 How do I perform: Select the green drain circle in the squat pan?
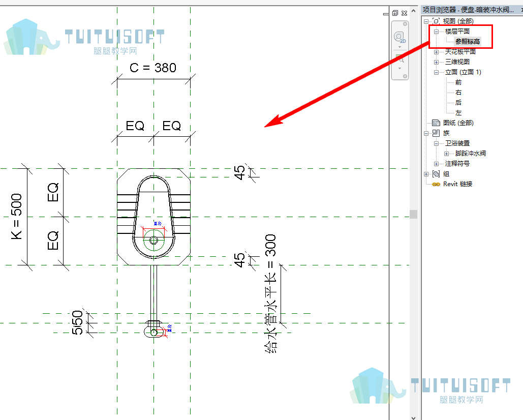point(154,240)
